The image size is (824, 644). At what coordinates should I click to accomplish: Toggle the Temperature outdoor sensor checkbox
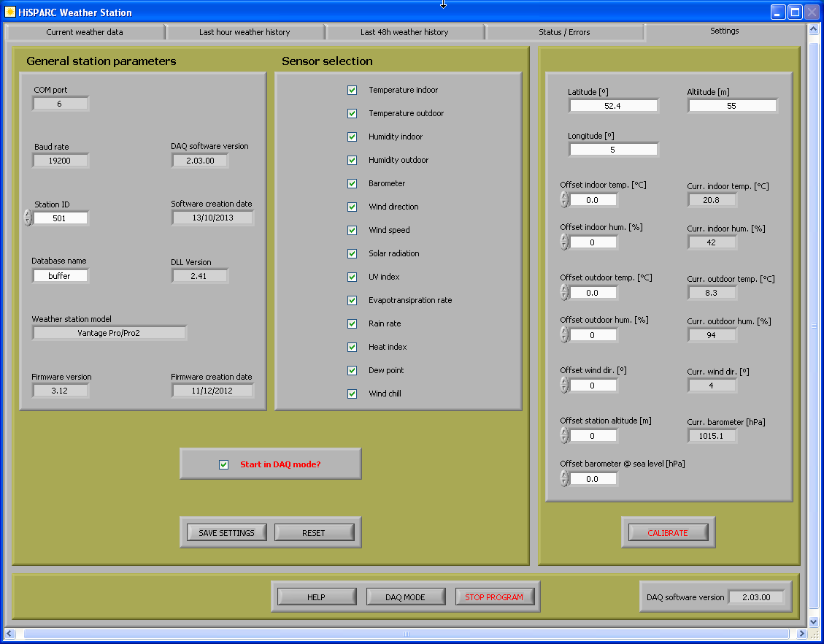tap(352, 114)
